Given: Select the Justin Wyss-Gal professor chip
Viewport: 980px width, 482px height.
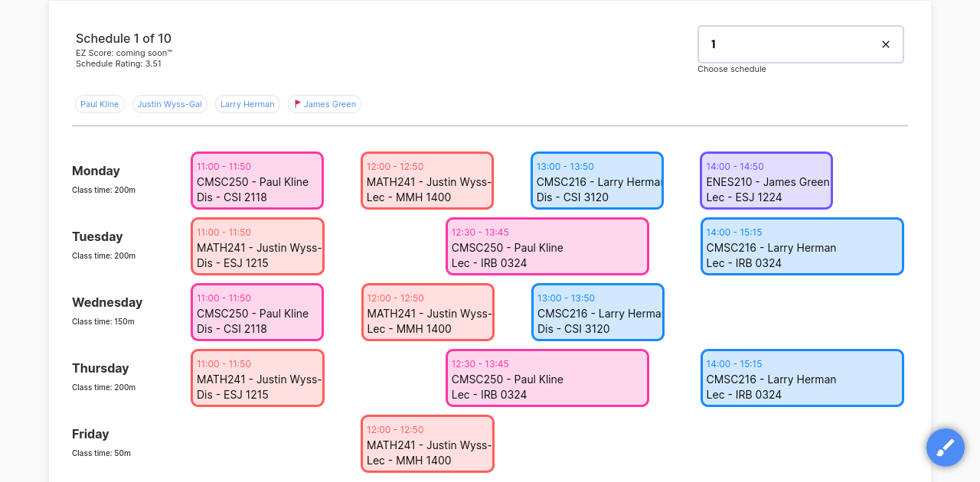Looking at the screenshot, I should coord(170,104).
